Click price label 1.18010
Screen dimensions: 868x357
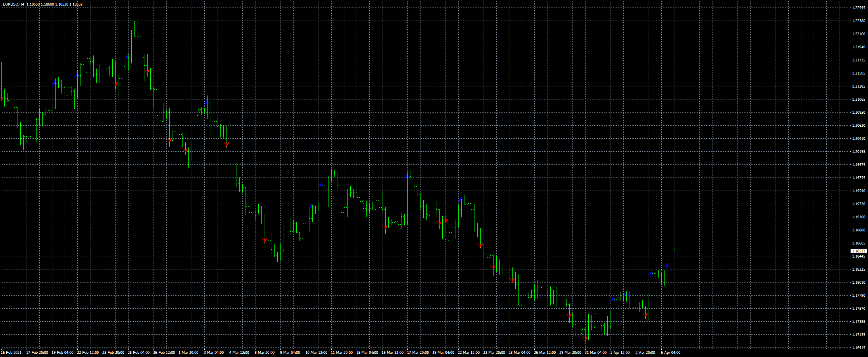858,282
